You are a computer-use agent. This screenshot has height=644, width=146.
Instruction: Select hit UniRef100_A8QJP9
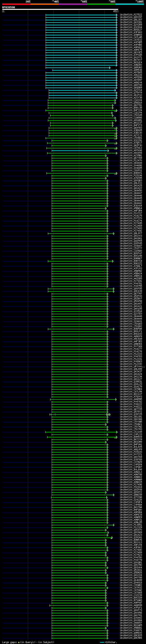131,450
